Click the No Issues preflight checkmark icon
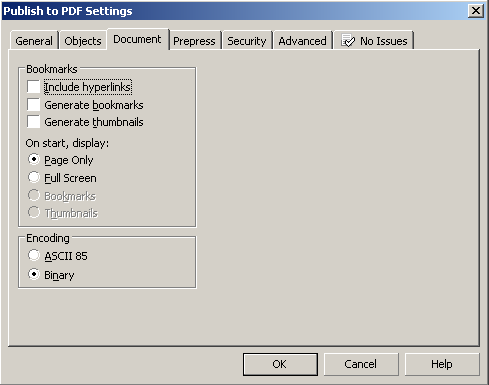This screenshot has height=385, width=489. tap(348, 41)
